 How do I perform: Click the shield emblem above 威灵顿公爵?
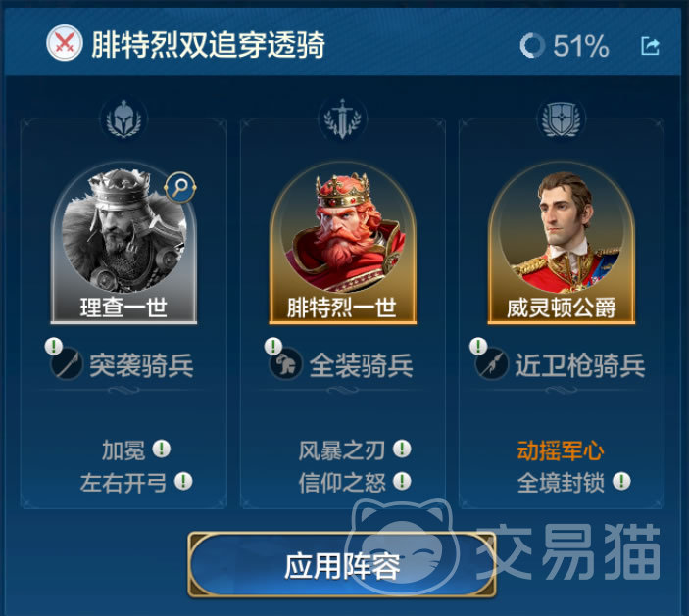point(562,118)
